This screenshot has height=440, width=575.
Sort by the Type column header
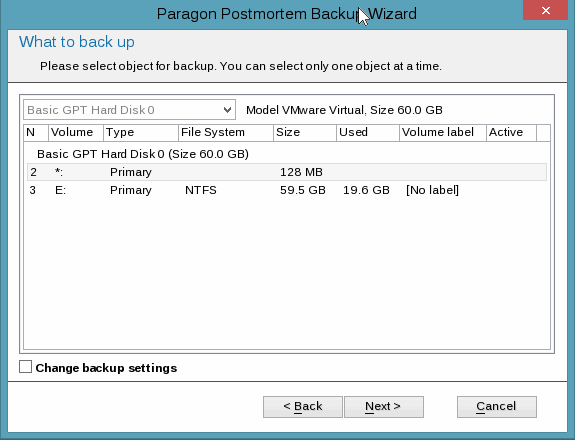(x=141, y=132)
